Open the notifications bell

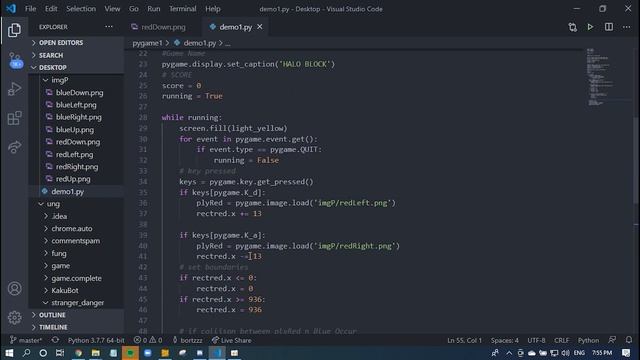point(629,340)
